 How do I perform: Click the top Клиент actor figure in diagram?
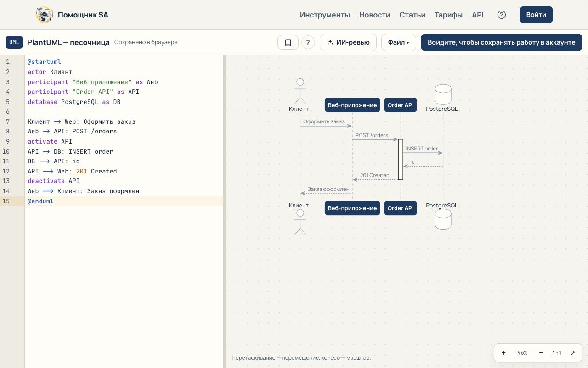click(x=300, y=91)
